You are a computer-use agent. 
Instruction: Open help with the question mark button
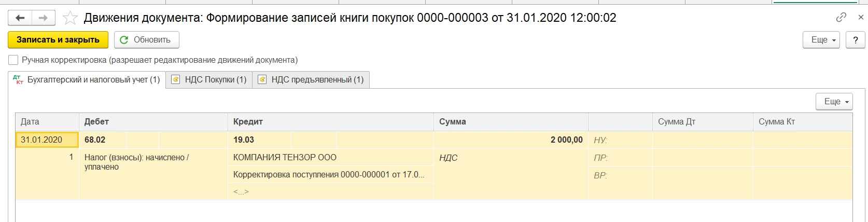click(x=855, y=40)
